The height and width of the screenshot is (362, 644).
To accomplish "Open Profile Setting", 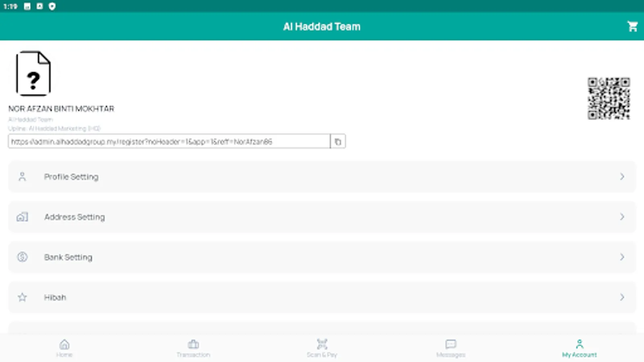I will (x=322, y=177).
